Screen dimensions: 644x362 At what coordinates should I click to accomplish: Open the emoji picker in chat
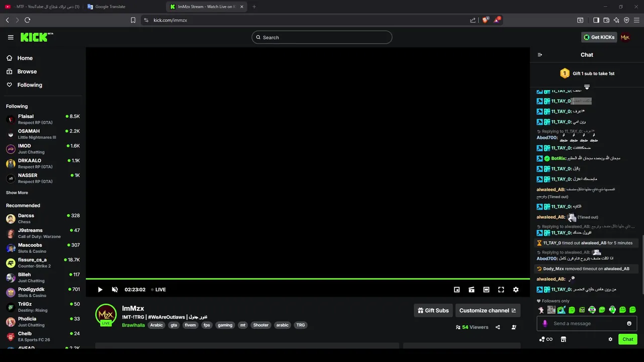pyautogui.click(x=629, y=324)
